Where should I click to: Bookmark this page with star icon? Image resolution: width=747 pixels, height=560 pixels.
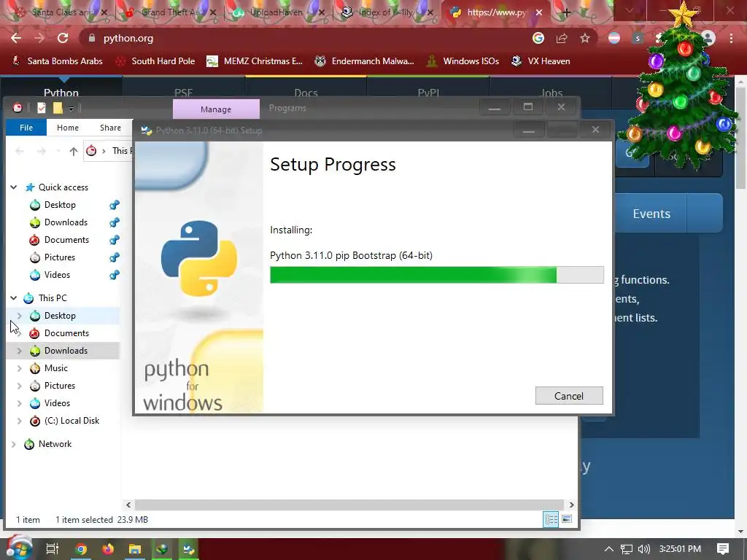(585, 38)
